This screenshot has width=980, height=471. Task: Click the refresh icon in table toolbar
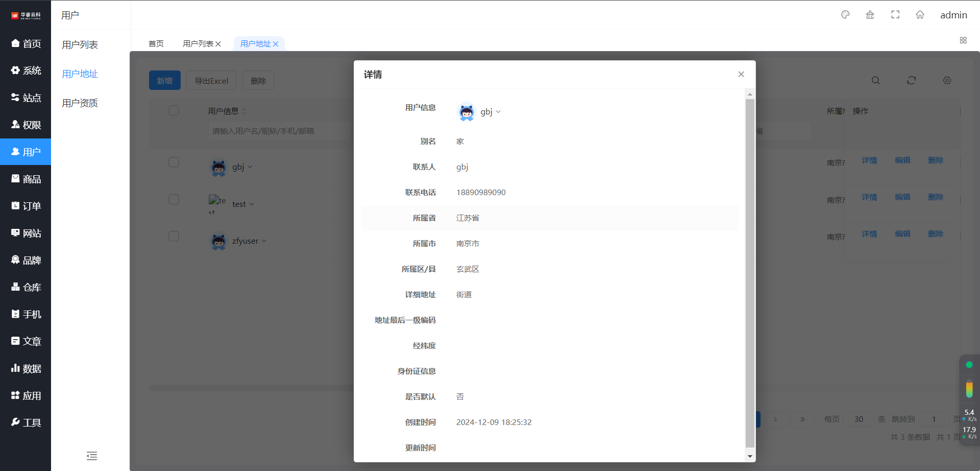click(x=911, y=81)
